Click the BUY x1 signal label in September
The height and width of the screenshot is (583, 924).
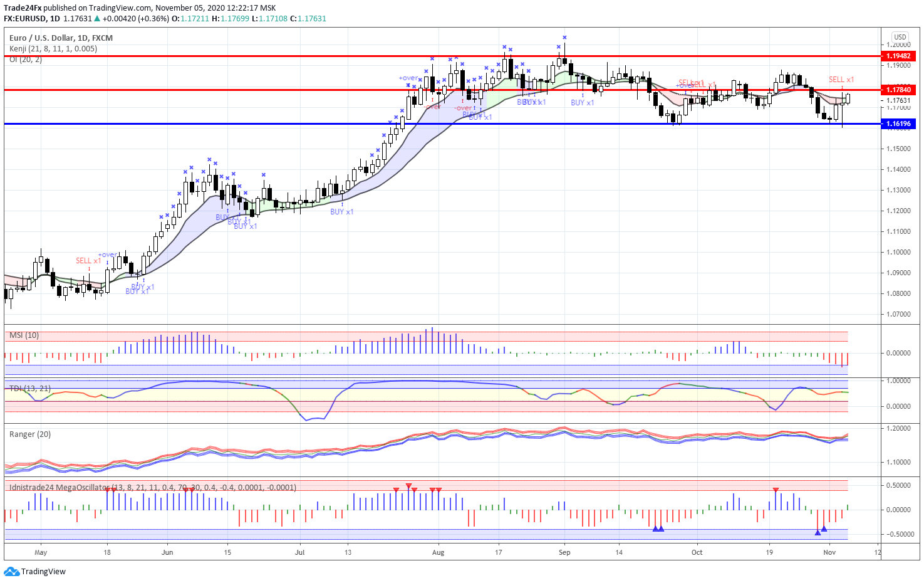click(583, 103)
